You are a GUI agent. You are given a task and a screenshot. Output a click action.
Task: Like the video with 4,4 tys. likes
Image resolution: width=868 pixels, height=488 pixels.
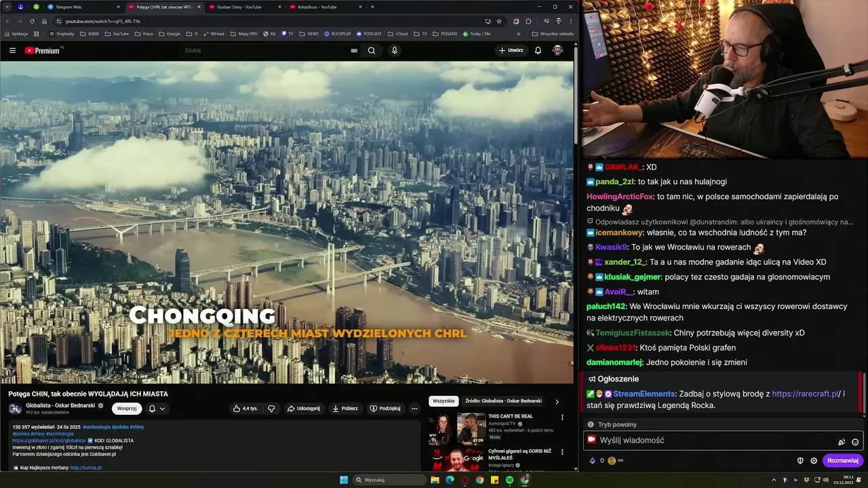pos(245,409)
